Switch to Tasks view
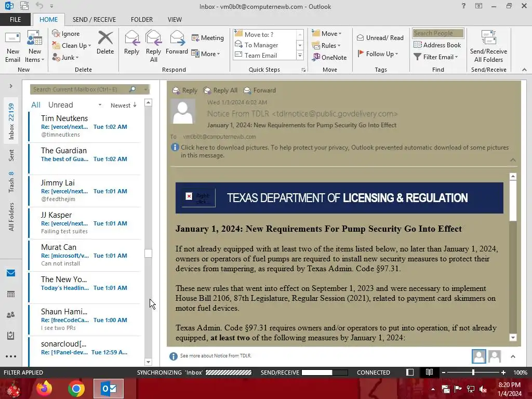 pos(11,336)
